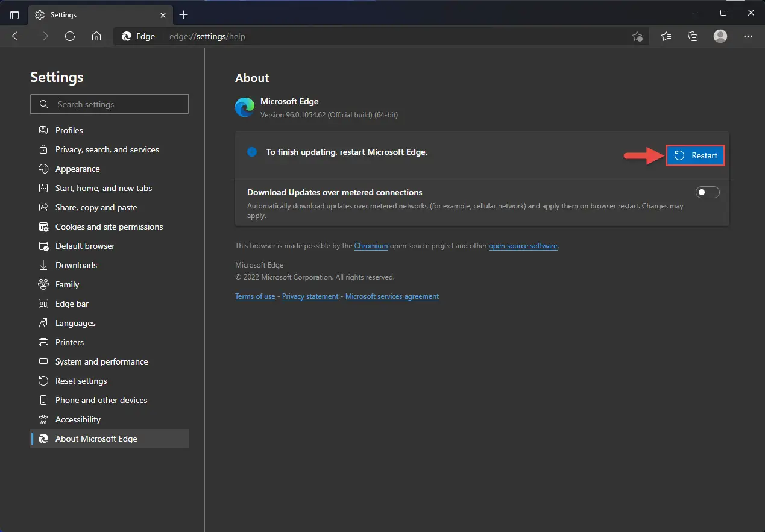
Task: Open the Collections icon
Action: pos(693,36)
